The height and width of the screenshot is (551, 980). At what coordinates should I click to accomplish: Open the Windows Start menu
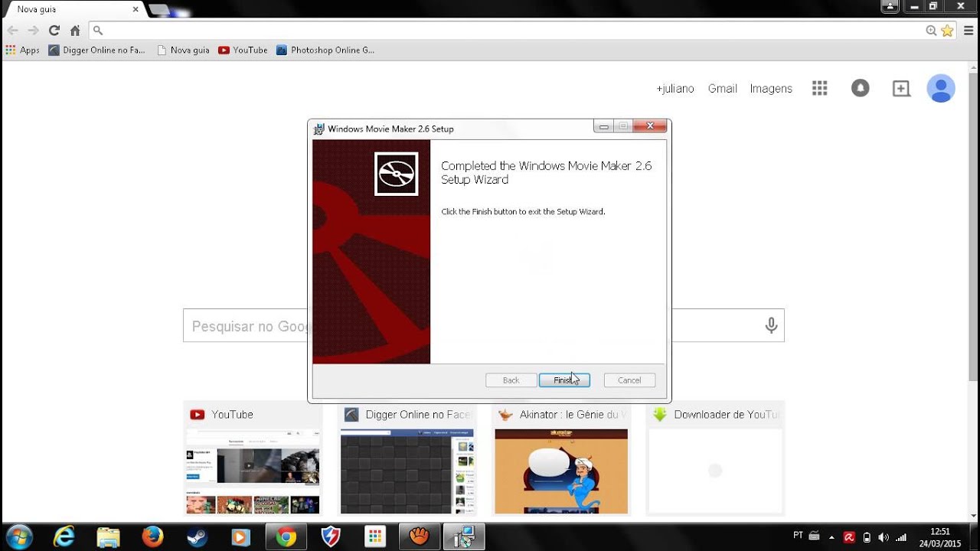click(x=18, y=537)
